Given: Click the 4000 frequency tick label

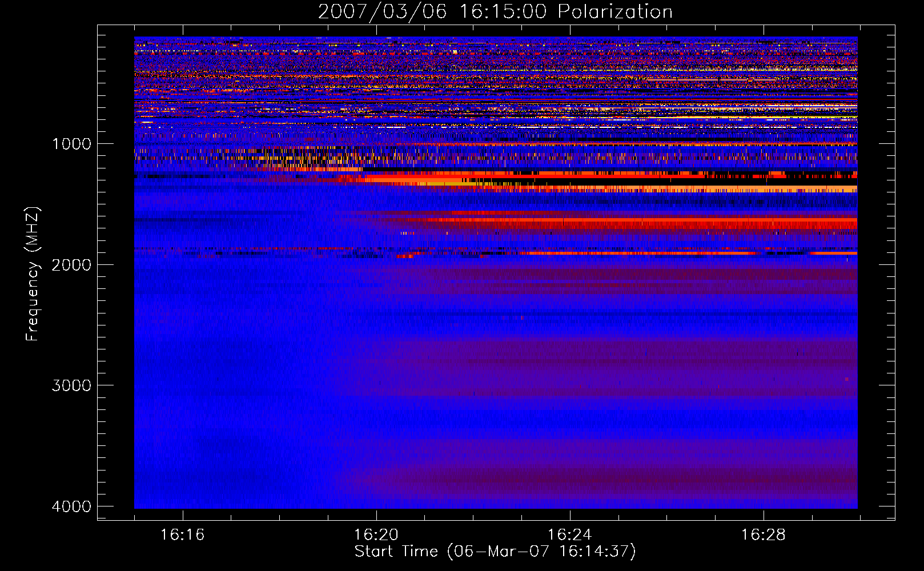Looking at the screenshot, I should [x=71, y=506].
